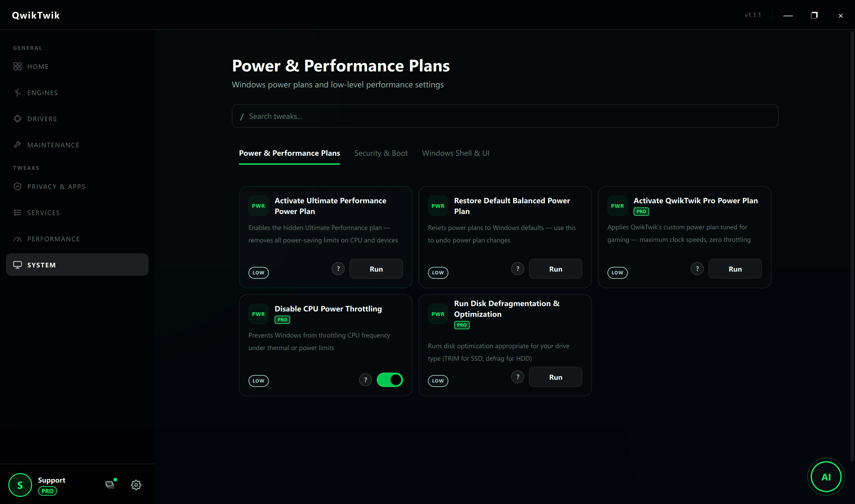Minimize the QwikTwik window
This screenshot has height=504, width=855.
click(788, 15)
